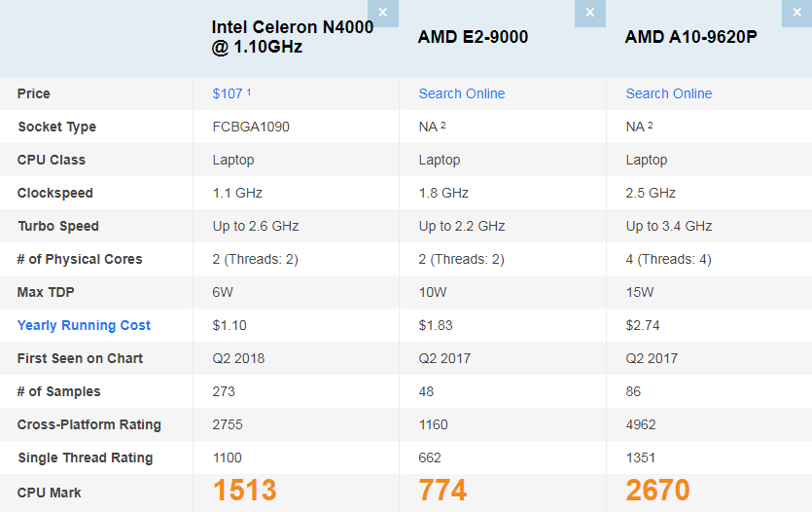Close the AMD A10-9620P column
812x512 pixels.
796,13
